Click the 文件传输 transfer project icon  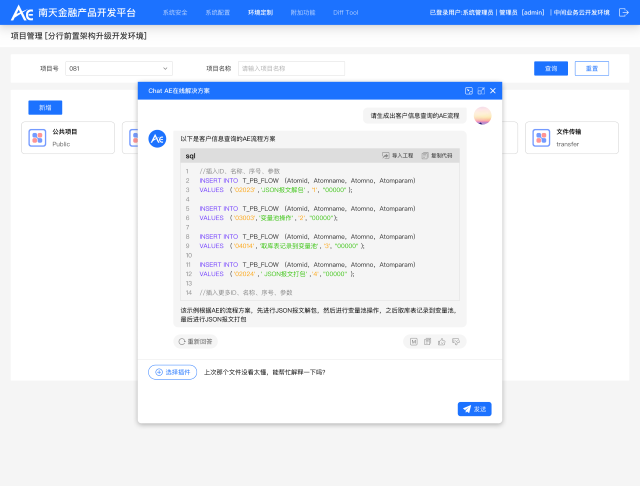[x=541, y=138]
